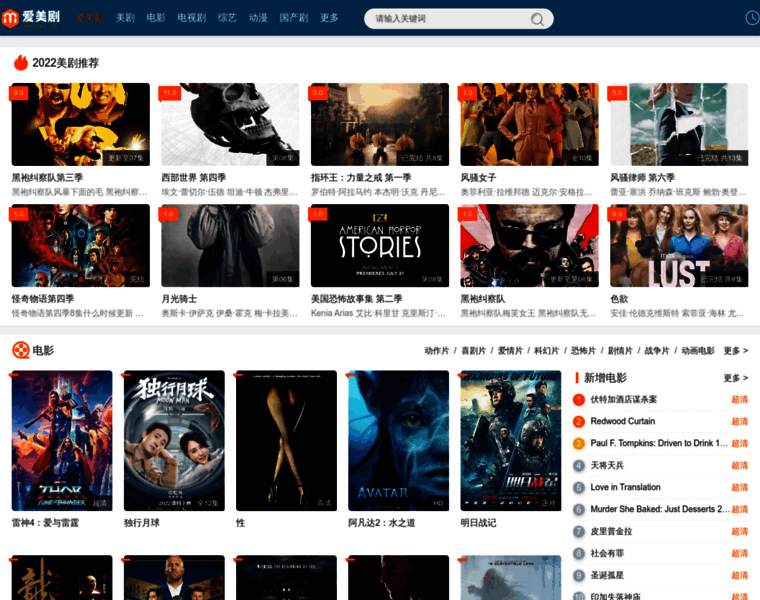Open 风骚律师 第六季 thumbnail
Viewport: 760px width, 600px height.
(679, 125)
